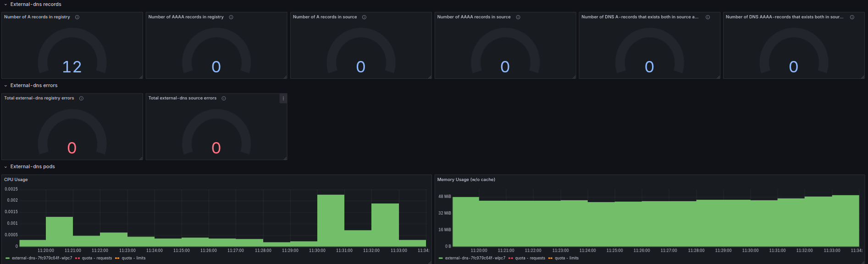Click Number of A records in registry title
Viewport: 868px width, 264px height.
click(x=37, y=17)
